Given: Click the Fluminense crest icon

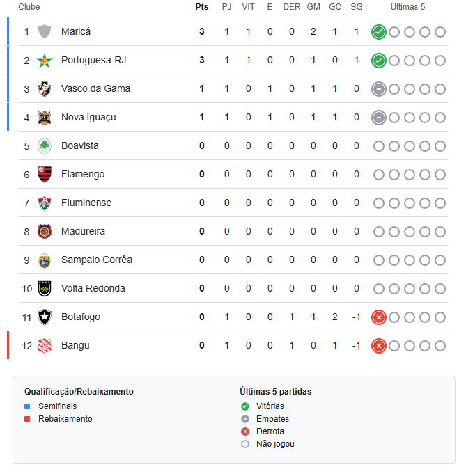Looking at the screenshot, I should 45,203.
